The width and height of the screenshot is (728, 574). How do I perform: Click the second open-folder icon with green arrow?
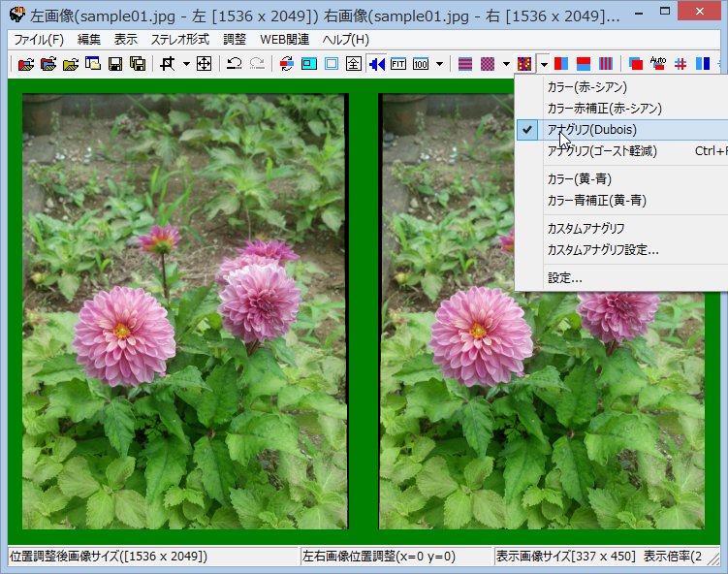[48, 64]
